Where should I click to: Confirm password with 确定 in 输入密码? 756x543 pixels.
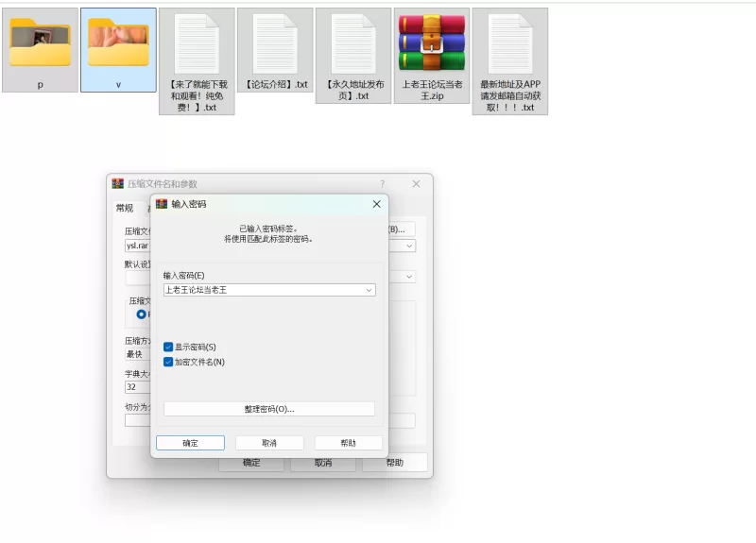[x=191, y=443]
